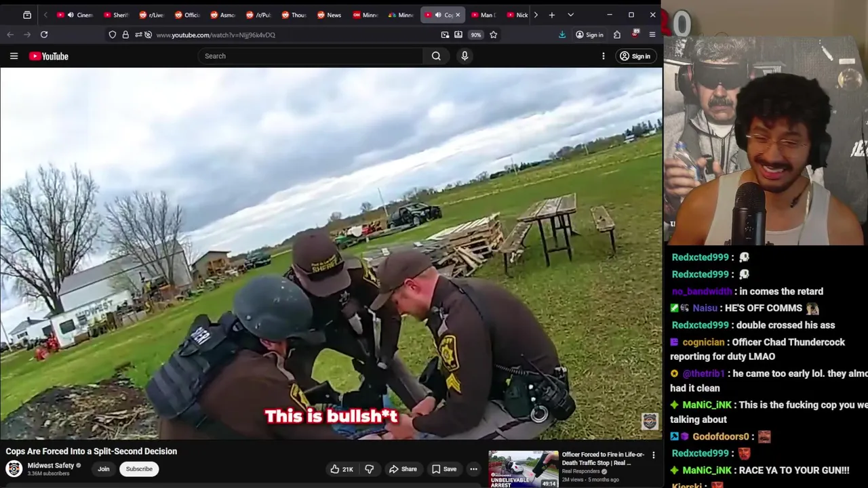
Task: Dislike the video with thumbs down
Action: point(370,469)
